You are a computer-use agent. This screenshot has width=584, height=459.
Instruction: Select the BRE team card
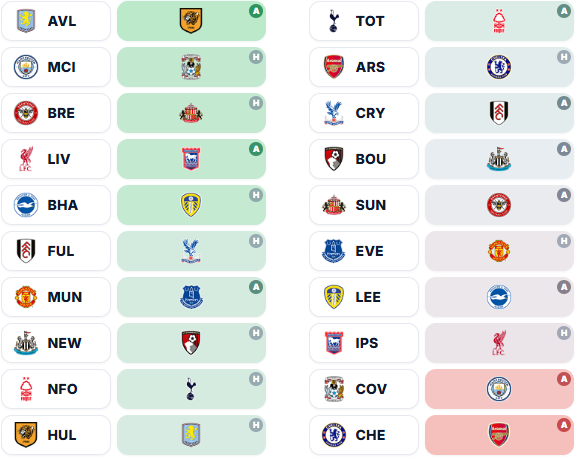point(56,113)
